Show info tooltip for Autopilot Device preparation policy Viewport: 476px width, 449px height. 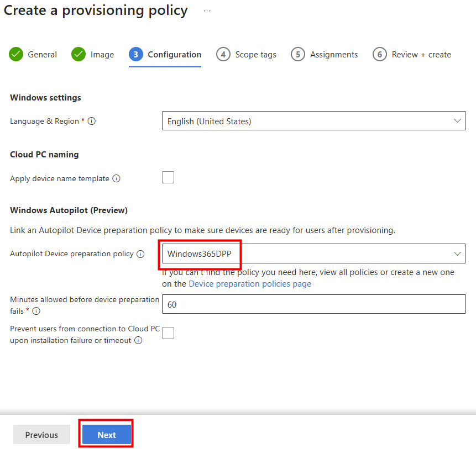[x=140, y=253]
